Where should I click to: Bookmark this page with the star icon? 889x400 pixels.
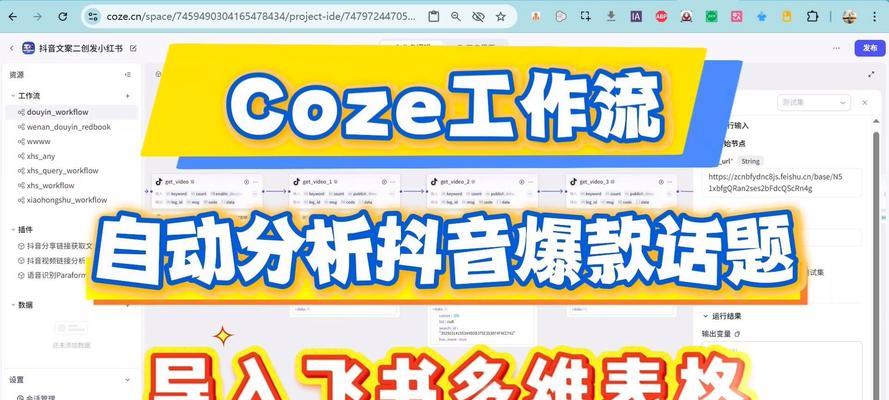tap(500, 17)
